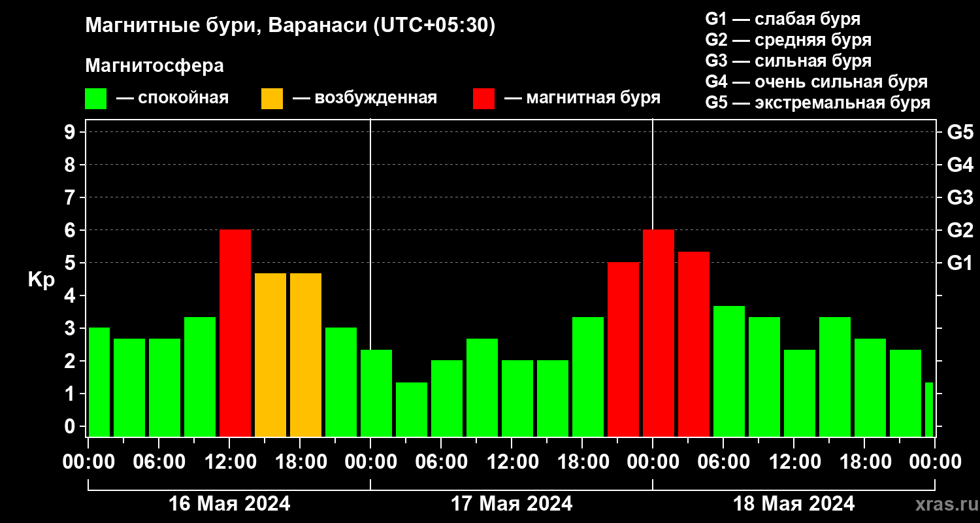Click the '12:00' time label under 16 May
Screen dimensions: 980x523
pos(229,462)
